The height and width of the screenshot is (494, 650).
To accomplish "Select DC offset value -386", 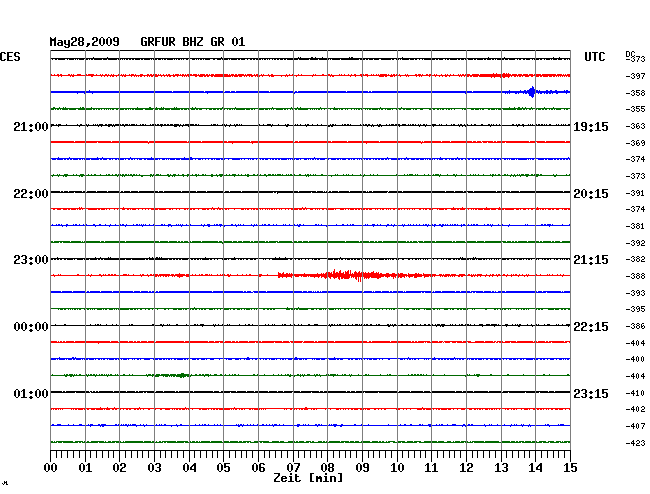I will pyautogui.click(x=635, y=326).
